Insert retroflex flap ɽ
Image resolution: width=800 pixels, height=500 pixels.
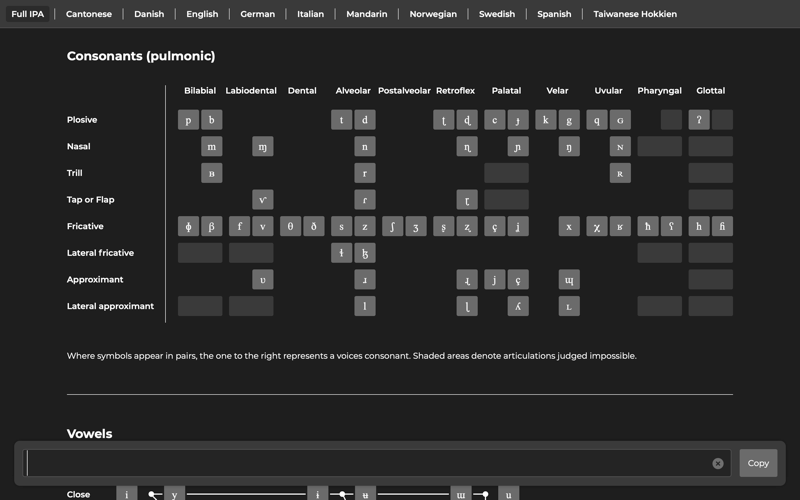pos(467,199)
